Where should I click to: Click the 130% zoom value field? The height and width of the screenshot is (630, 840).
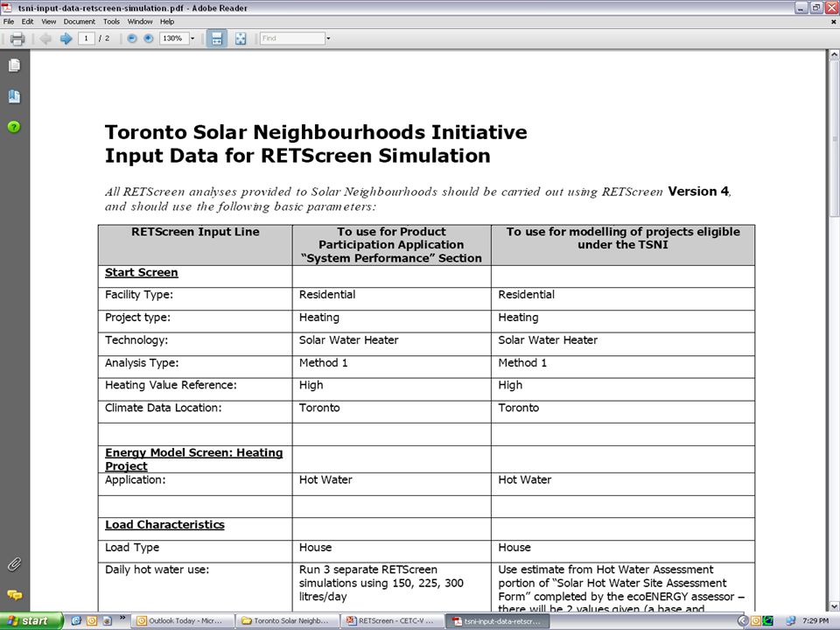tap(173, 38)
